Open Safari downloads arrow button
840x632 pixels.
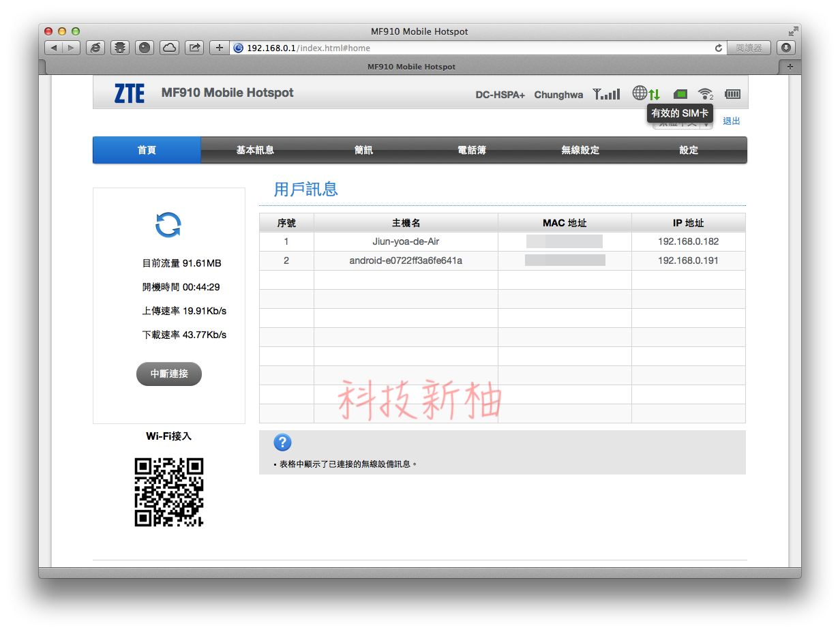786,48
